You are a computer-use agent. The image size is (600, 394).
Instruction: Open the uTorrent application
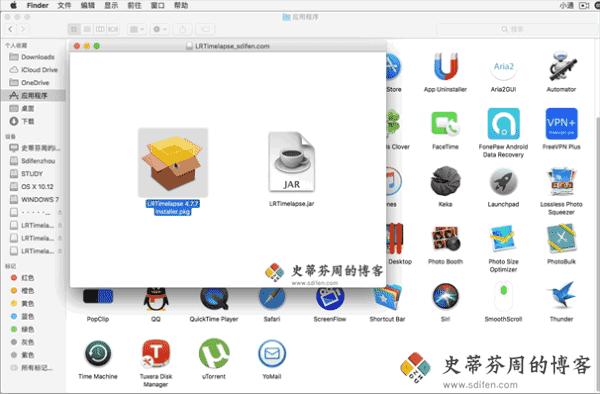tap(214, 353)
